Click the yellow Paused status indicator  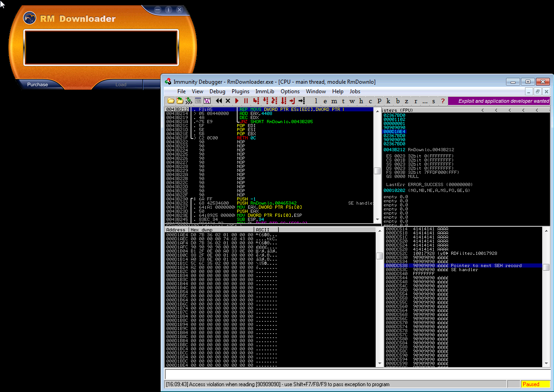pos(535,384)
